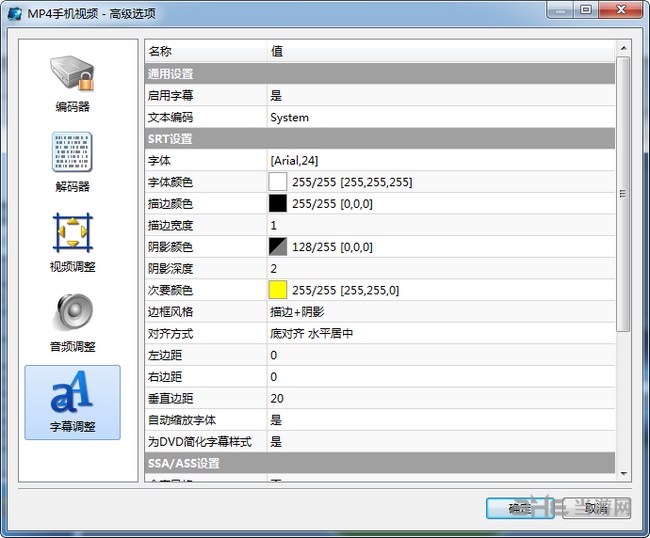Click the 取消 button
This screenshot has width=650, height=538.
pyautogui.click(x=597, y=508)
